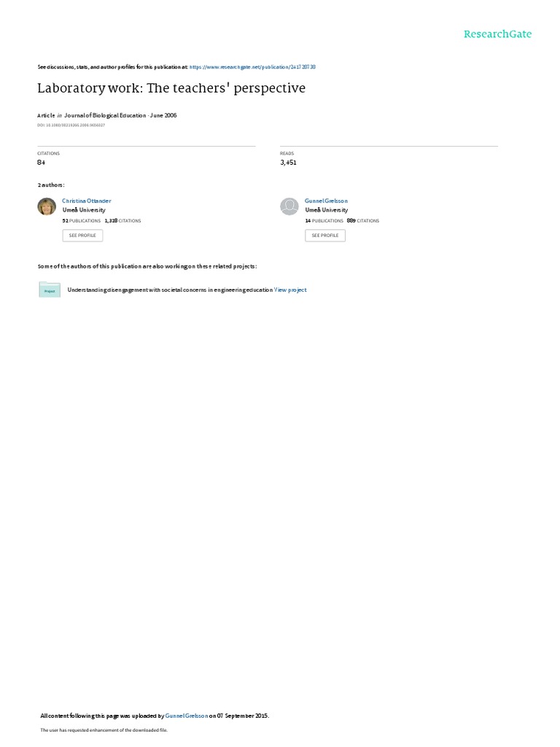Click the Understanding disengagement with societal concerns project title
The height and width of the screenshot is (747, 560).
[x=170, y=290]
